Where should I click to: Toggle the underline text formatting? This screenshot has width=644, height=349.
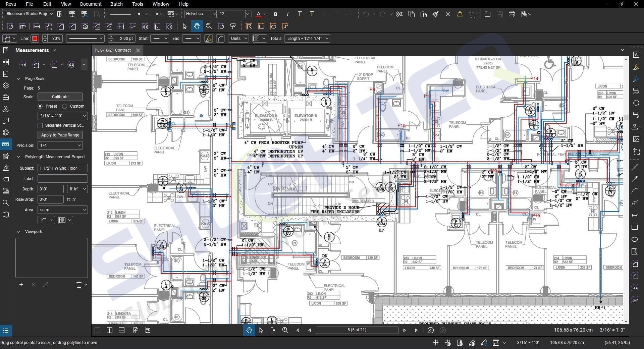300,14
